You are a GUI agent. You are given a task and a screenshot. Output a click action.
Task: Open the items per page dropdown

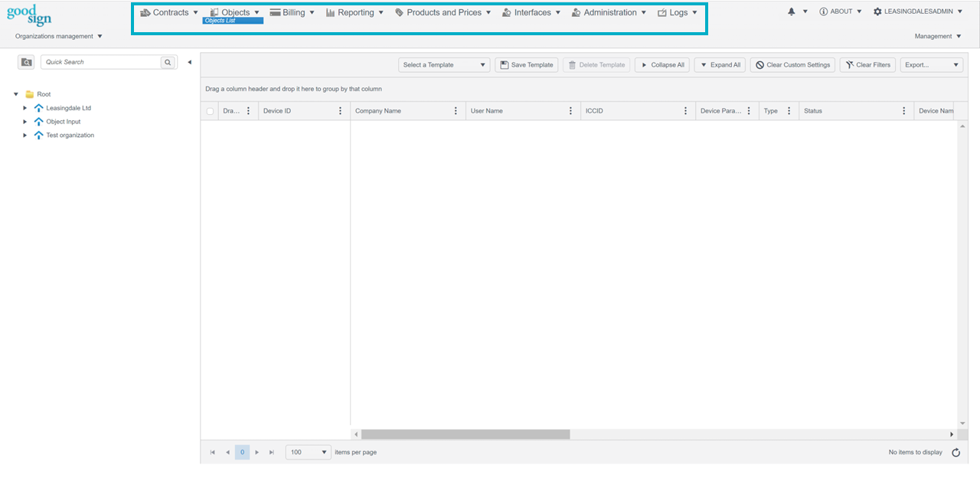pyautogui.click(x=308, y=453)
